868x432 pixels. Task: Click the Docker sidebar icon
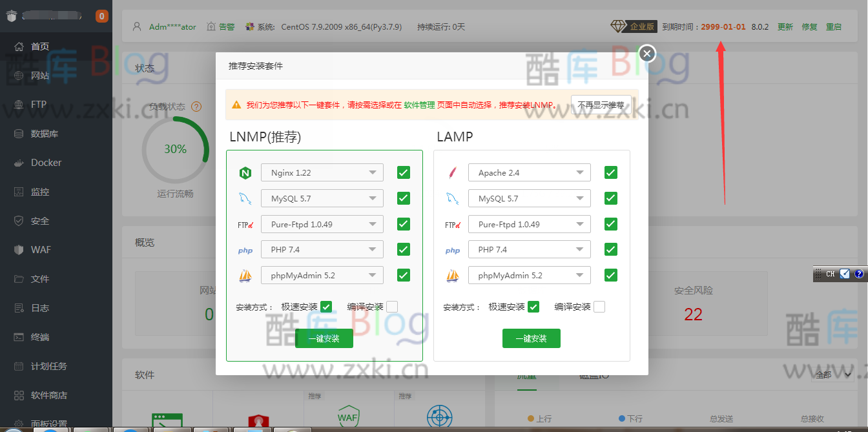point(39,162)
